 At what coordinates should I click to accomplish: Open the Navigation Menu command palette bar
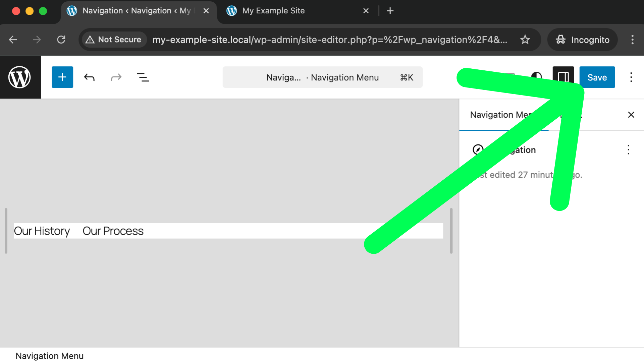[x=322, y=77]
